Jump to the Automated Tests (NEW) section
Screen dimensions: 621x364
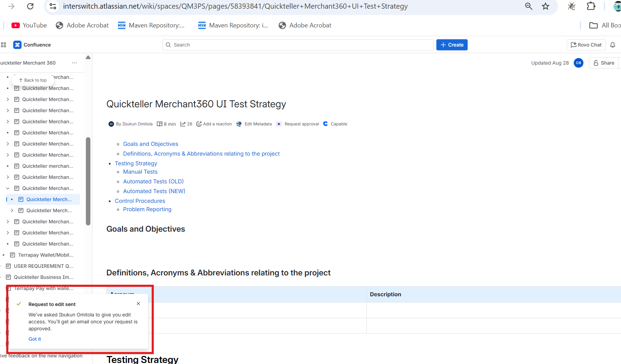click(x=154, y=191)
